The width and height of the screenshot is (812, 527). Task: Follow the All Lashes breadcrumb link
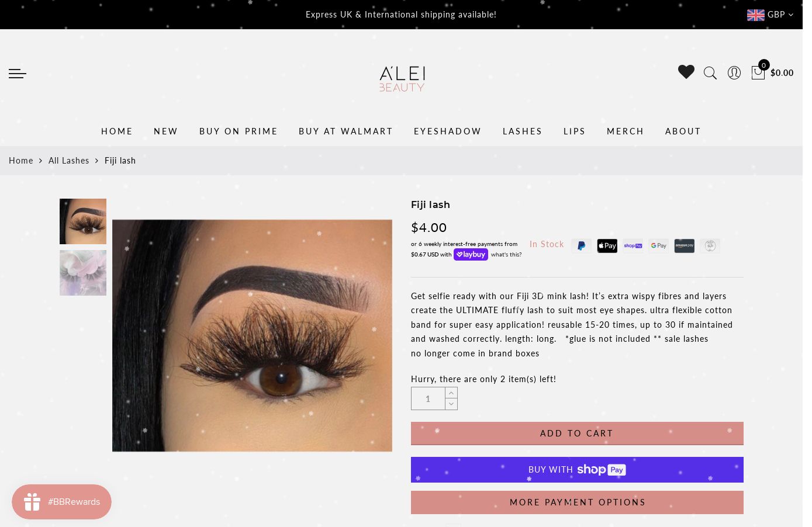click(69, 161)
